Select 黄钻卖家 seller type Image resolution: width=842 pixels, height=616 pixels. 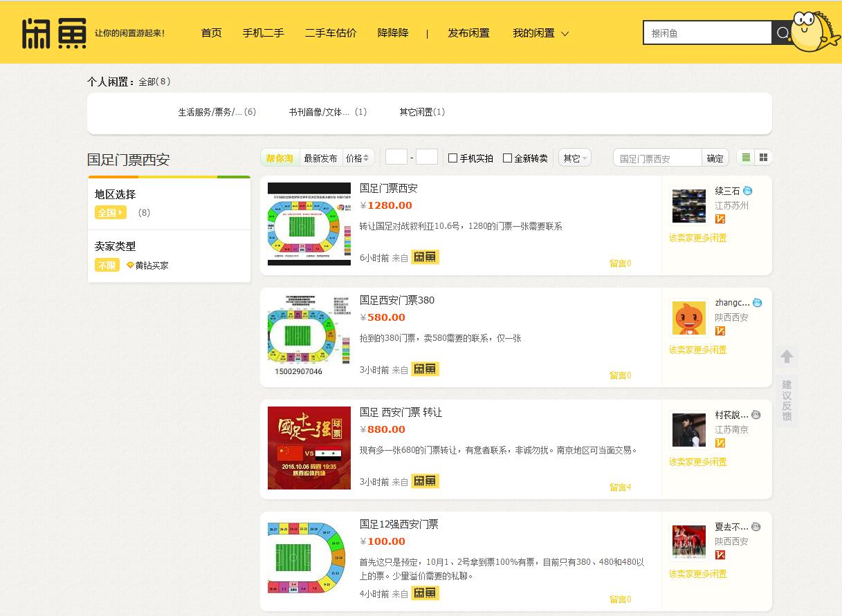(x=147, y=265)
